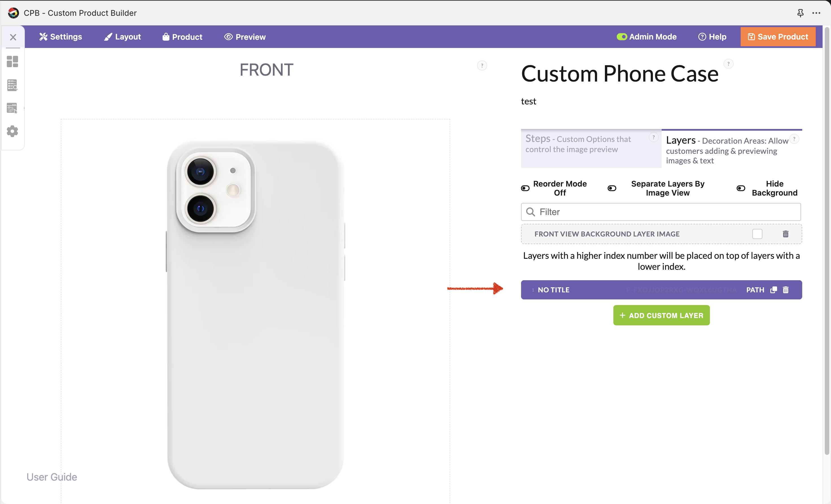
Task: Duplicate the NO TITLE layer
Action: pos(774,290)
